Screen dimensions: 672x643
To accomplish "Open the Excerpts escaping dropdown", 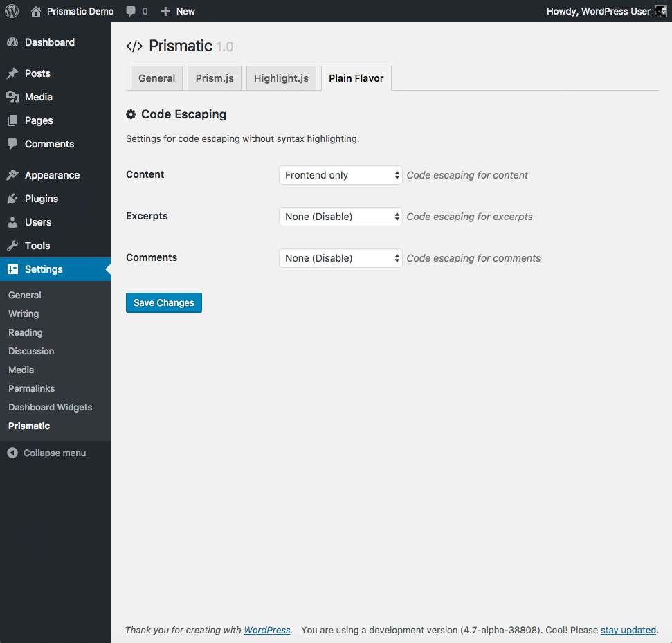I will (x=340, y=217).
